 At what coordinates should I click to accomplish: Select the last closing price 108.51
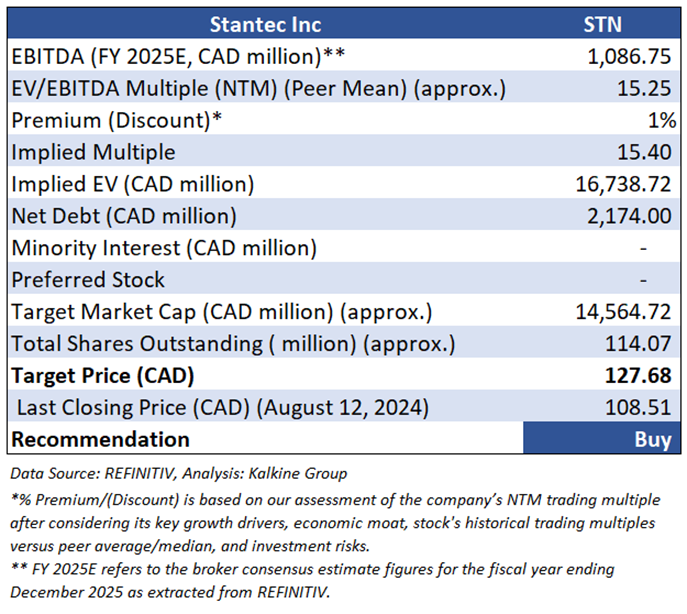click(x=638, y=408)
